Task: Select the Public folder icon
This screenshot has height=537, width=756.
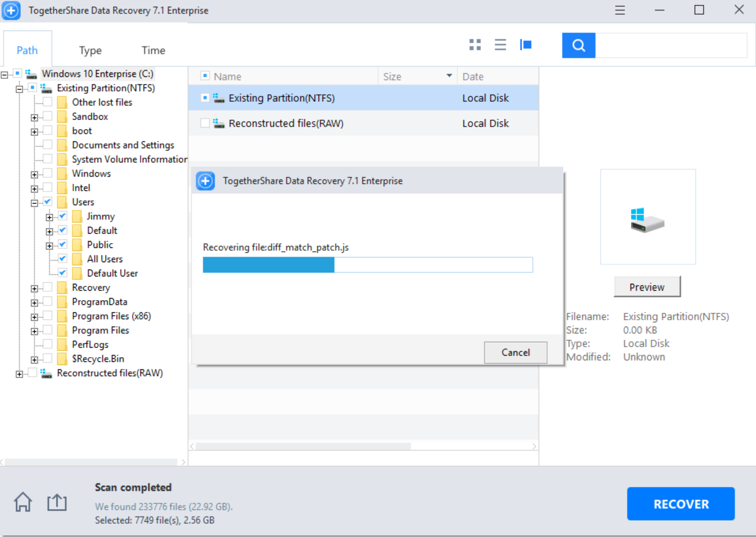Action: [x=77, y=245]
